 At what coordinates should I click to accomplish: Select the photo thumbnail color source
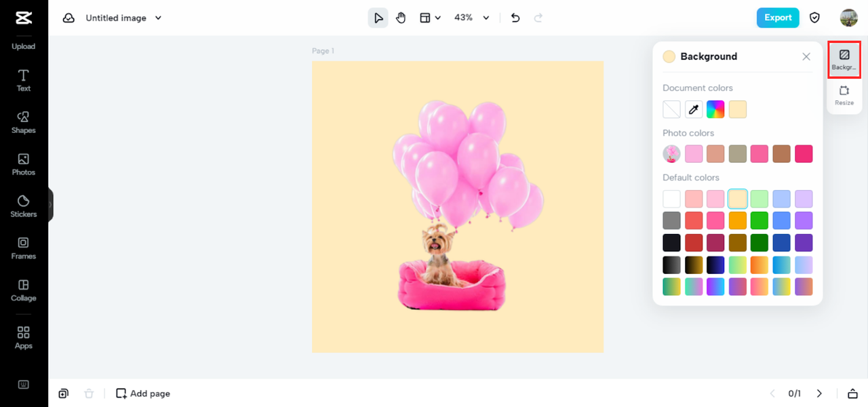[x=671, y=154]
